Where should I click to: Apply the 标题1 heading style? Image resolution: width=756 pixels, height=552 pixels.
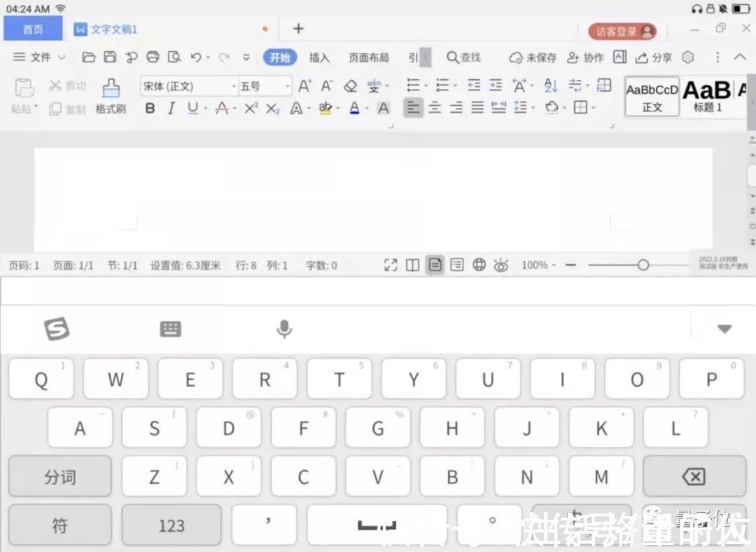[x=708, y=95]
